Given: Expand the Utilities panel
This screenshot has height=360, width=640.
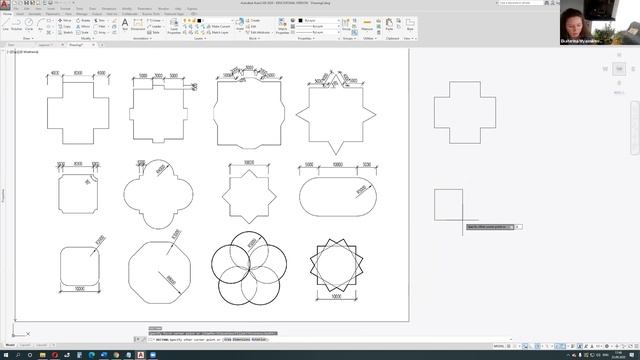Looking at the screenshot, I should pos(369,38).
